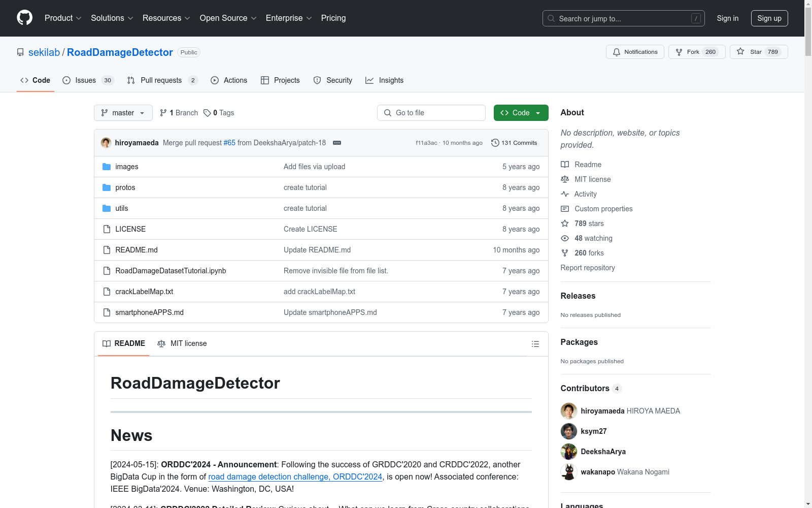The height and width of the screenshot is (508, 812).
Task: Click the tag icon beside 0 Tags
Action: click(207, 113)
